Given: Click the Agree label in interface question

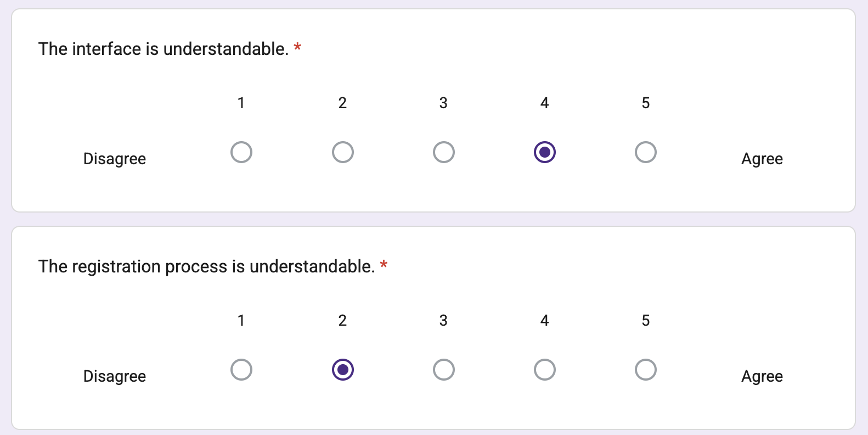Looking at the screenshot, I should pos(762,159).
